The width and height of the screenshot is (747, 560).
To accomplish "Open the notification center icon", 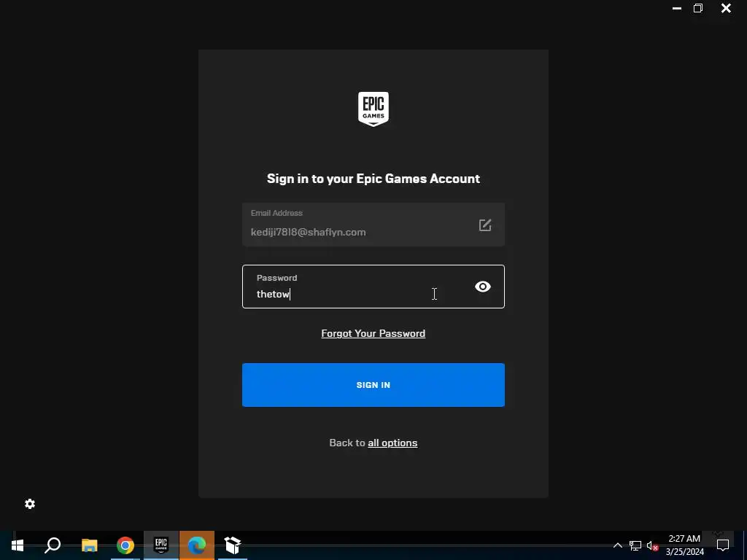I will 723,545.
